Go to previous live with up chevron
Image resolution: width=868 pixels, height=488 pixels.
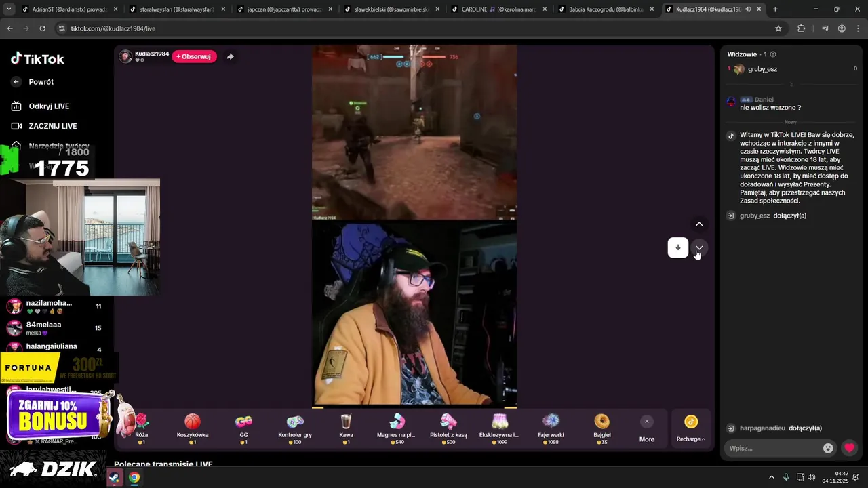699,224
